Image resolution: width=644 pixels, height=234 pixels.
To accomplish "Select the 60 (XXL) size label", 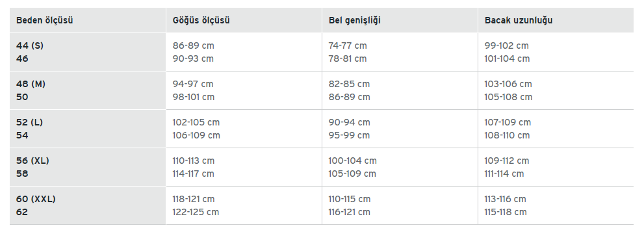I will tap(36, 199).
